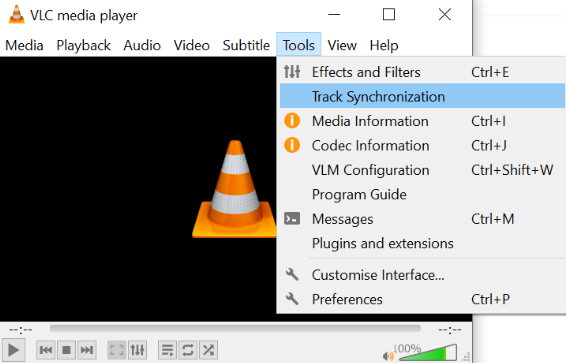Open the View menu
566x363 pixels.
[342, 45]
